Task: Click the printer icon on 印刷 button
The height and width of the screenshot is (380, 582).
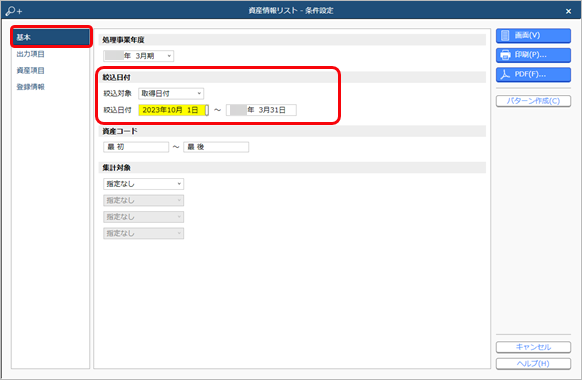Action: point(505,55)
